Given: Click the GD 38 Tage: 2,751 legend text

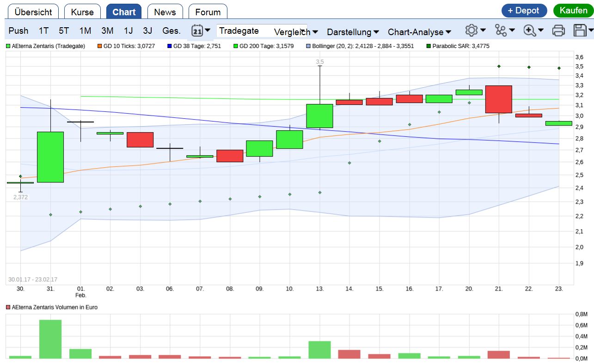Looking at the screenshot, I should coord(198,46).
